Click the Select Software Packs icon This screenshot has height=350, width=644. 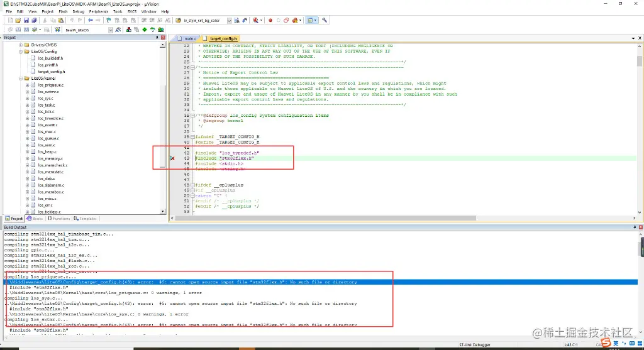point(152,30)
